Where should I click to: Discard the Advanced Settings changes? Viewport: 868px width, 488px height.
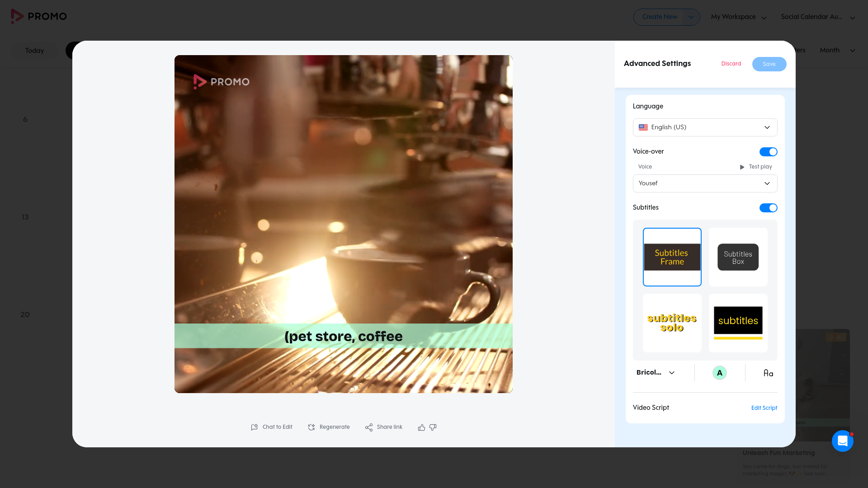coord(731,64)
